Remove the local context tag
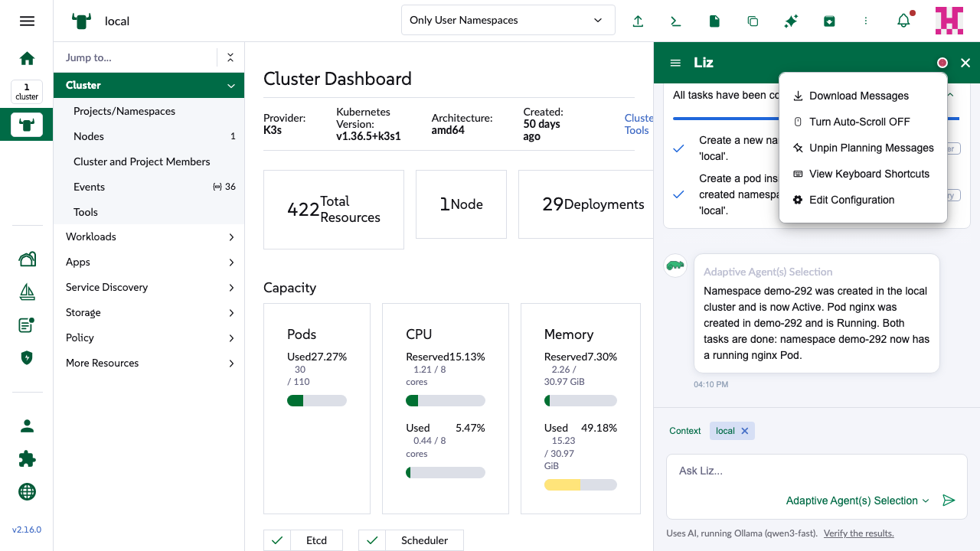 click(x=745, y=431)
